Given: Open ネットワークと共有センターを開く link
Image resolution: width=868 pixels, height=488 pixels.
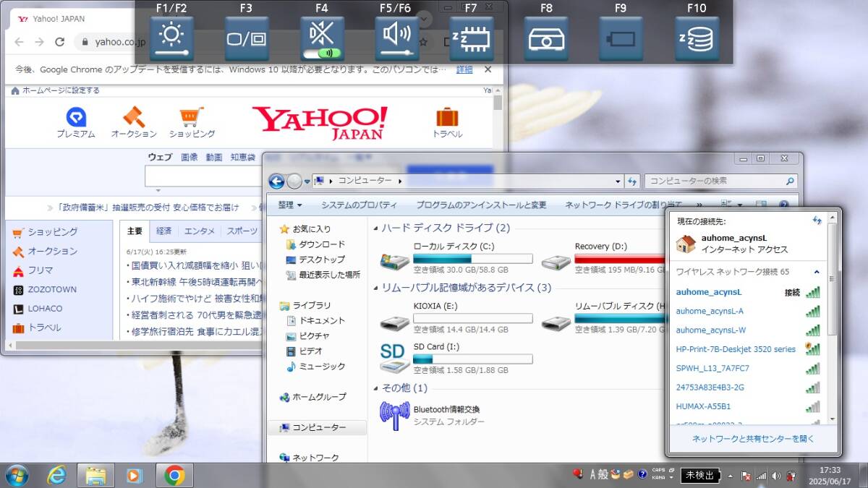Looking at the screenshot, I should point(753,438).
